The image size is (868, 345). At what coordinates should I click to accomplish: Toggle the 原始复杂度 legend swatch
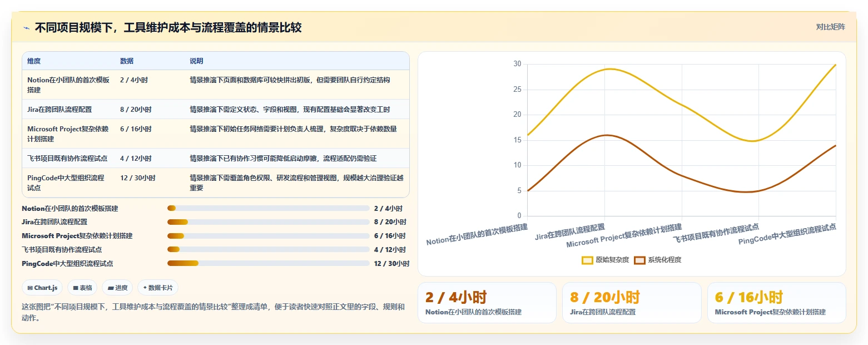587,260
